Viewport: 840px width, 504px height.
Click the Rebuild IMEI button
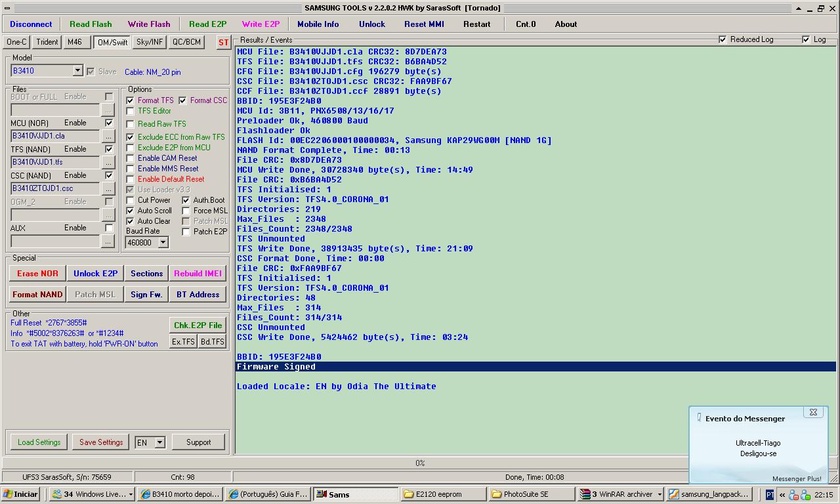tap(198, 274)
